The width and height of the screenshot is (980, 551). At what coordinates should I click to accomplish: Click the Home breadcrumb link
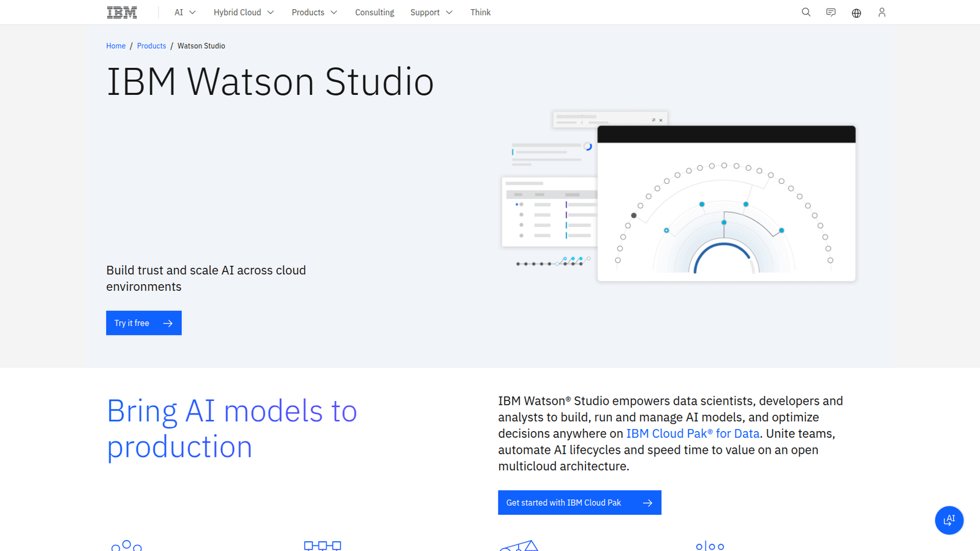pyautogui.click(x=116, y=46)
